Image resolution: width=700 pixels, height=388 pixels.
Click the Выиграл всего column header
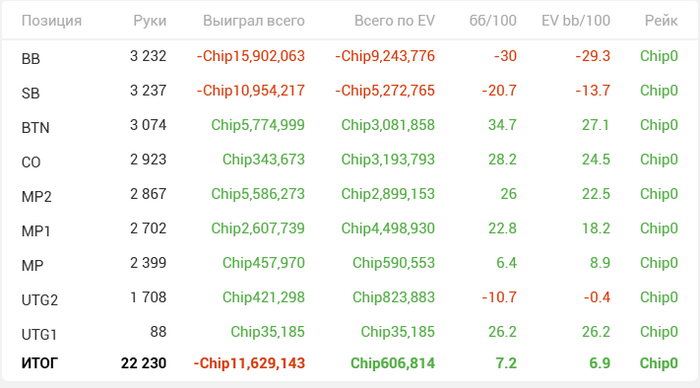(254, 21)
